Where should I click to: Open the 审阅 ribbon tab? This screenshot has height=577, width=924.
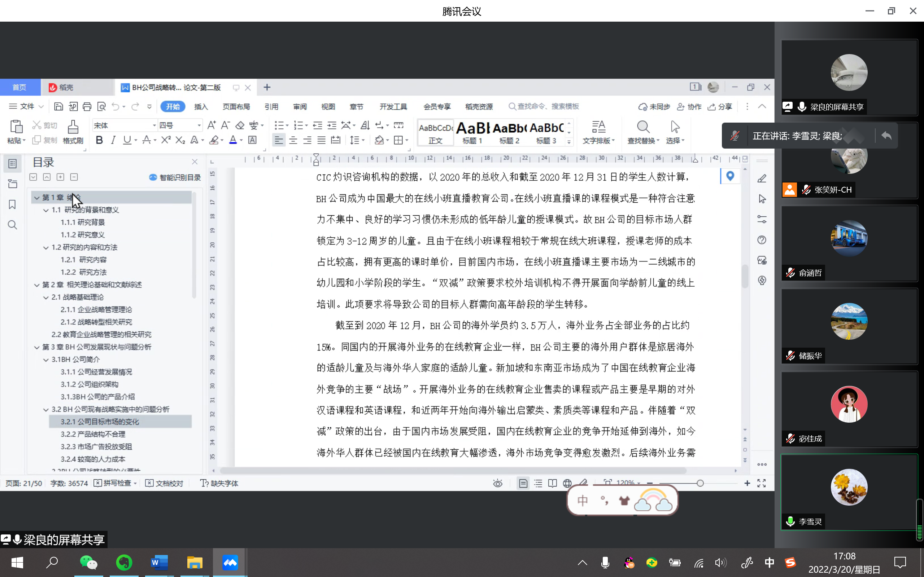coord(300,106)
